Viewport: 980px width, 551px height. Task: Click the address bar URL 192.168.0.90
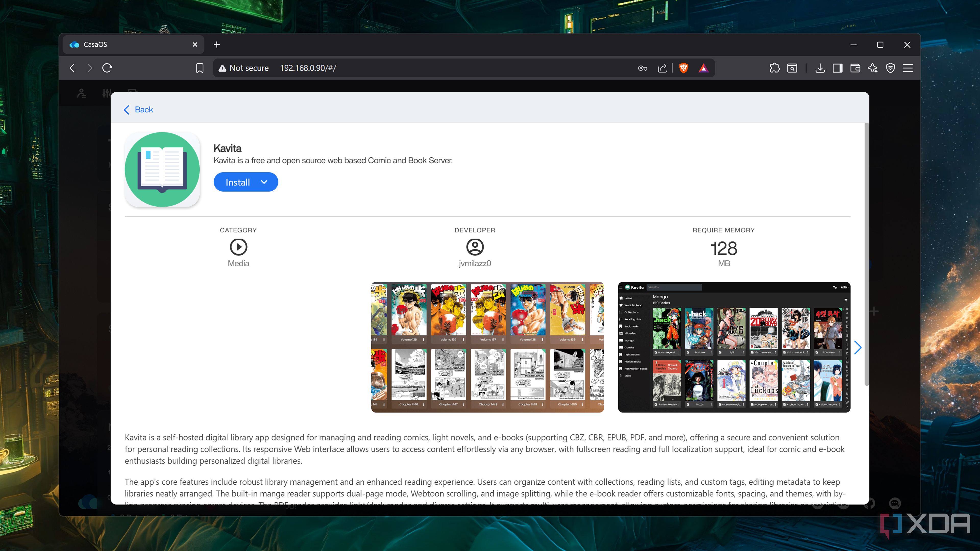[x=308, y=68]
